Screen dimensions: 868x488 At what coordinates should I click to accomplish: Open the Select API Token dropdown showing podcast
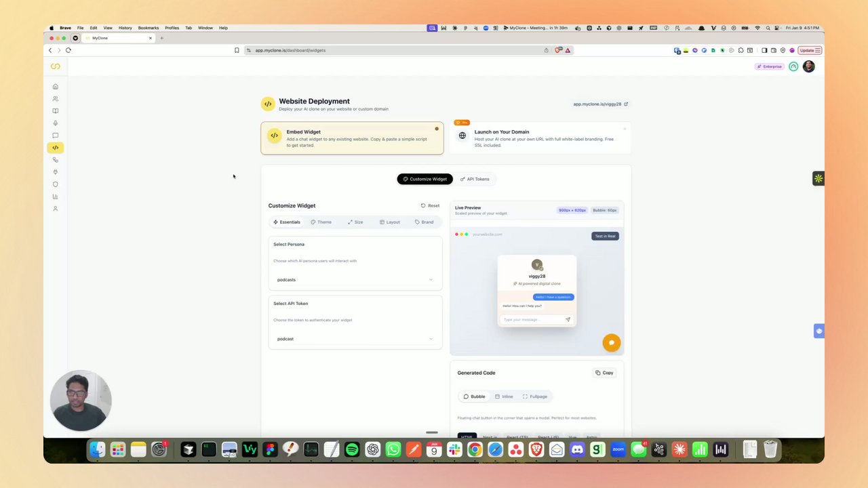355,339
